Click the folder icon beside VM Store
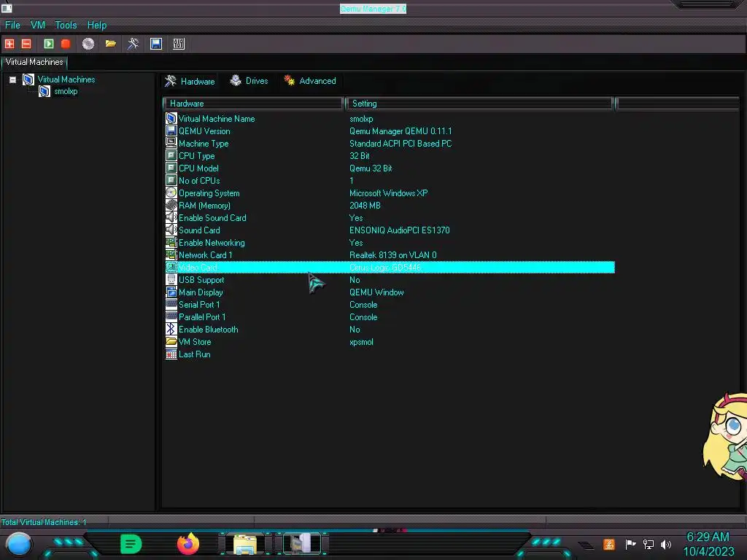This screenshot has width=747, height=560. (x=171, y=341)
